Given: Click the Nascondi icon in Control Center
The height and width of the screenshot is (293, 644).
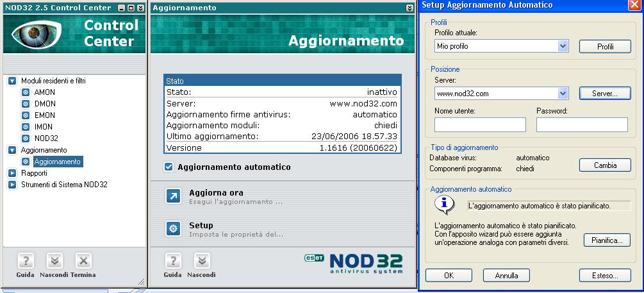Looking at the screenshot, I should click(x=54, y=260).
